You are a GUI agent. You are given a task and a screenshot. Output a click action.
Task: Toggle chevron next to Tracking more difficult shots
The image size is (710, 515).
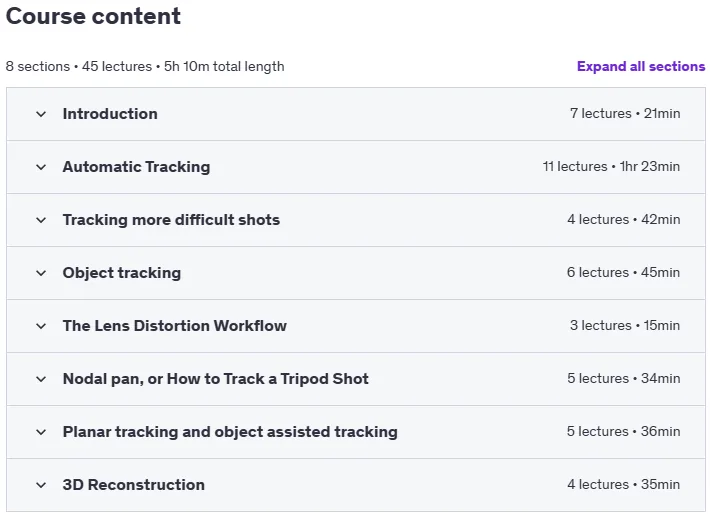coord(41,220)
